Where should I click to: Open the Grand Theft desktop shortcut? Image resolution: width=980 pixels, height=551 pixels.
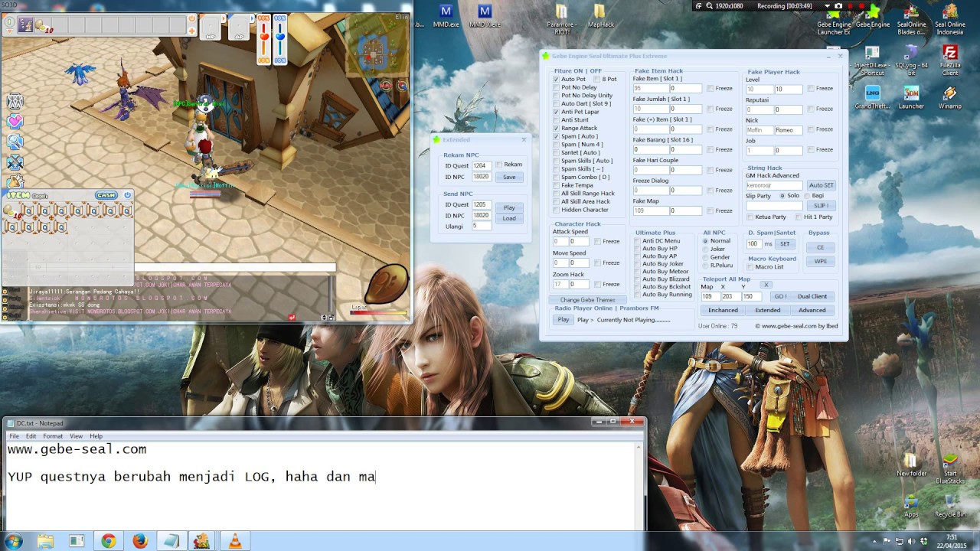pos(872,97)
